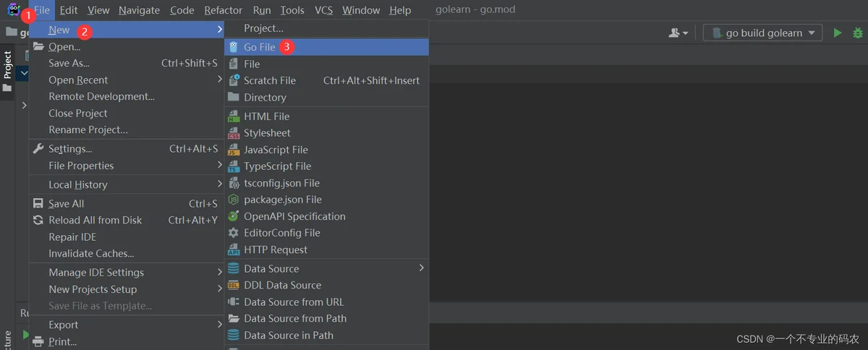Expand the Export submenu
This screenshot has height=350, width=868.
125,325
